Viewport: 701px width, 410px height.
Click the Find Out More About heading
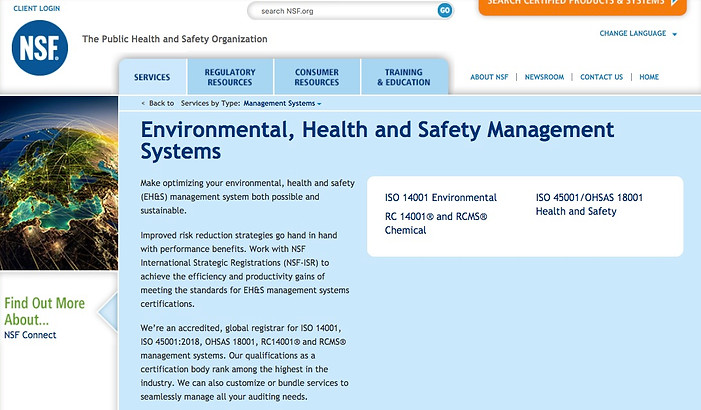tap(44, 311)
